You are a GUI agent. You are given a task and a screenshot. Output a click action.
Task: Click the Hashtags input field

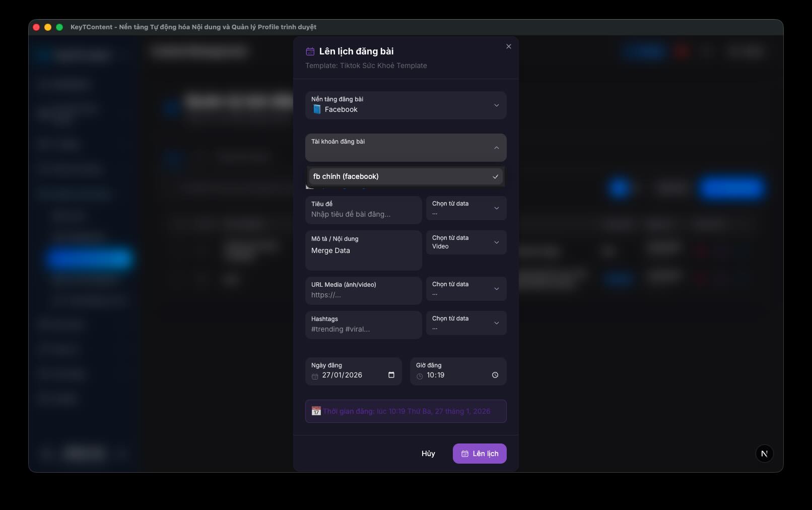pyautogui.click(x=363, y=329)
